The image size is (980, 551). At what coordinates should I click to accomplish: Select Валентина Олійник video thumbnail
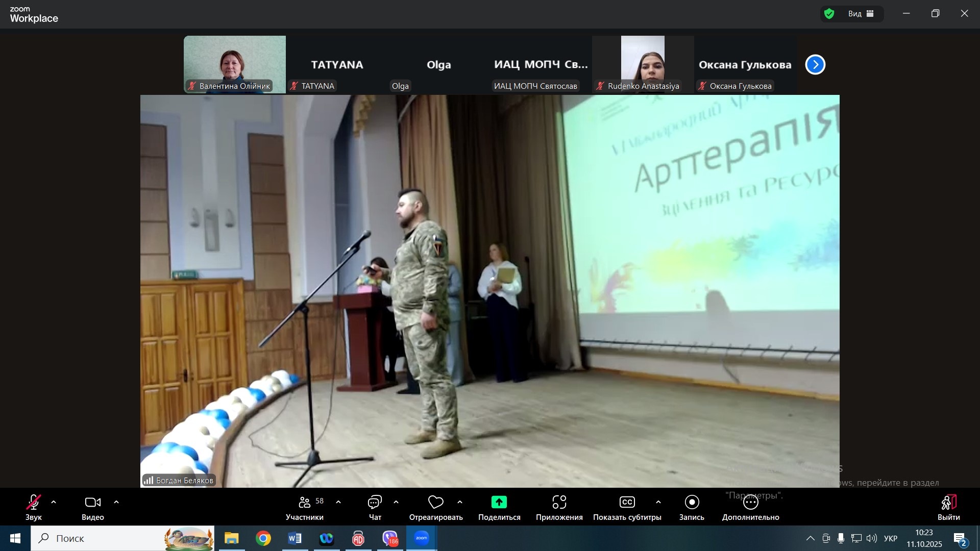coord(234,64)
